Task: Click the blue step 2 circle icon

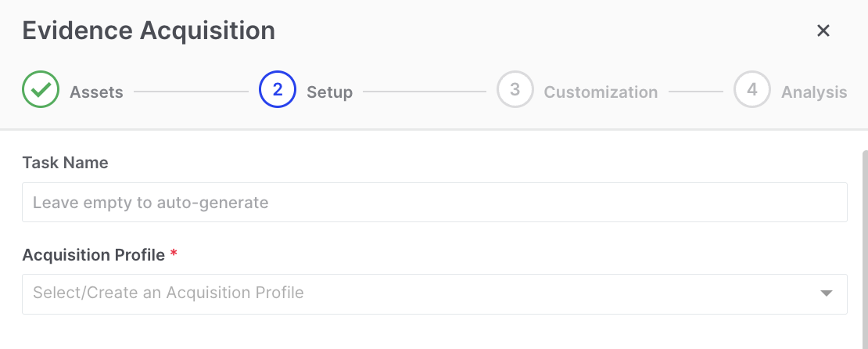Action: click(278, 90)
